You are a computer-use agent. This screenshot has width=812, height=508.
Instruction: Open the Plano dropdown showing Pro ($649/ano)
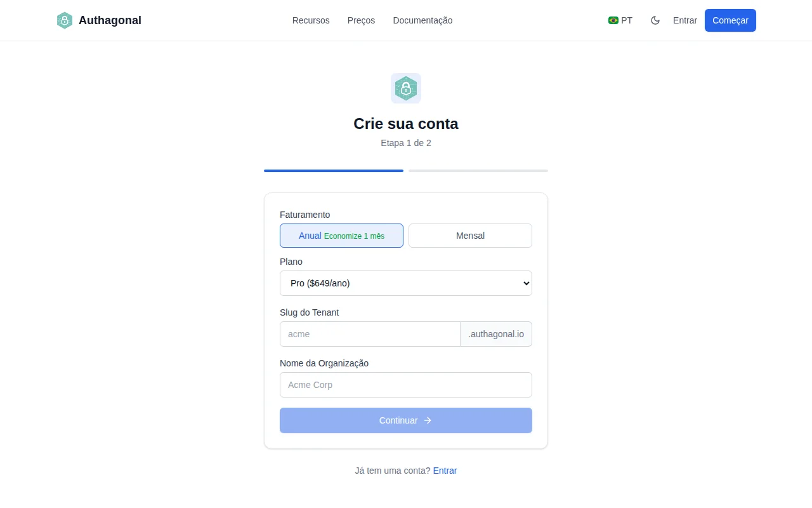pos(406,283)
